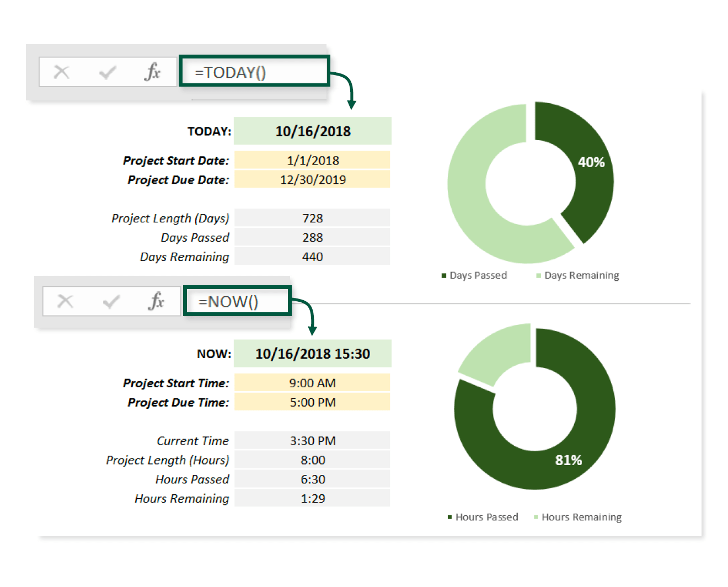
Task: Click the Days Remaining value of 440
Action: 312,256
